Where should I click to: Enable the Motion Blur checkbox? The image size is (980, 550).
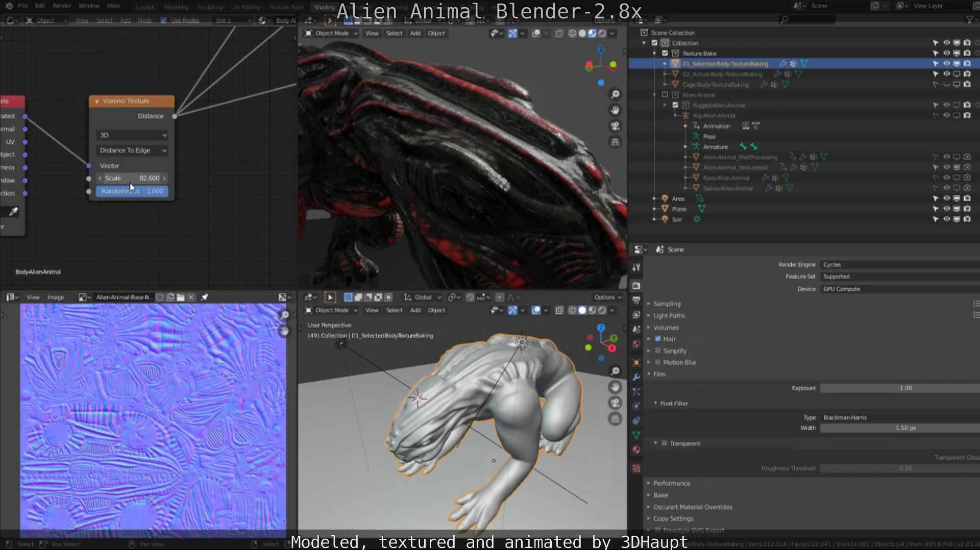(658, 362)
